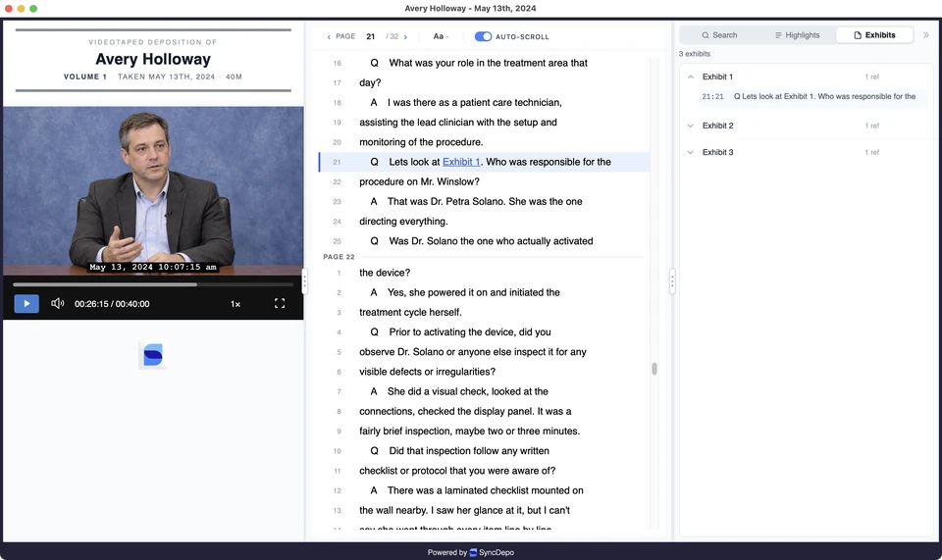Click the Highlights tab lines icon
The height and width of the screenshot is (560, 942).
click(778, 35)
